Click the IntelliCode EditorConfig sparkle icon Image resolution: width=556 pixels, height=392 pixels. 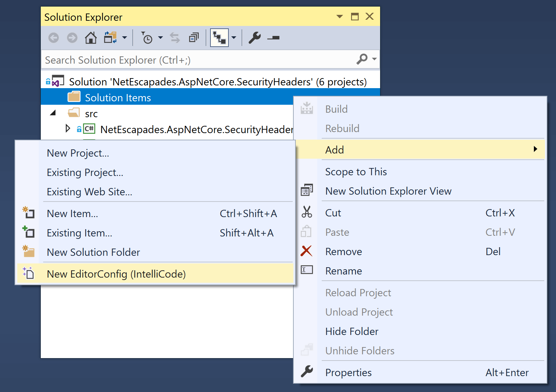point(28,273)
